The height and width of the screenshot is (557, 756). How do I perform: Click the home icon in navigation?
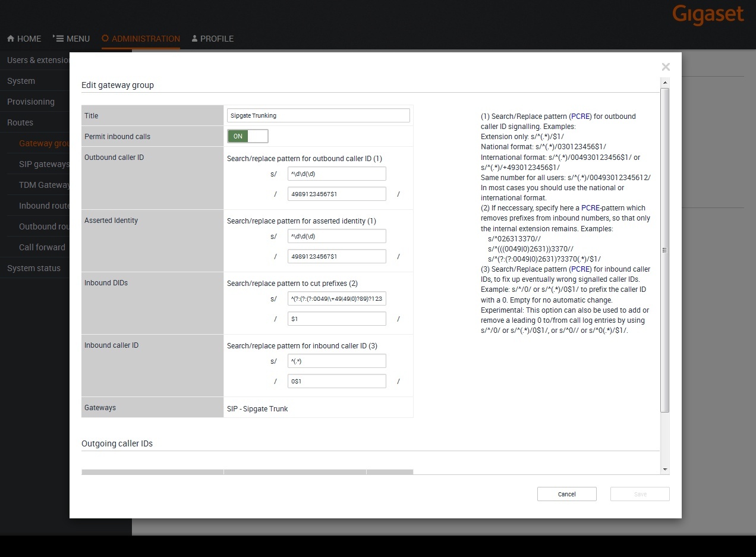click(x=11, y=39)
